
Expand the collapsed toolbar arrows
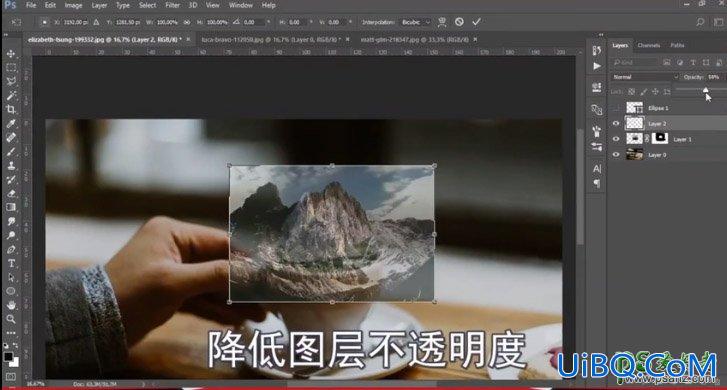[6, 35]
